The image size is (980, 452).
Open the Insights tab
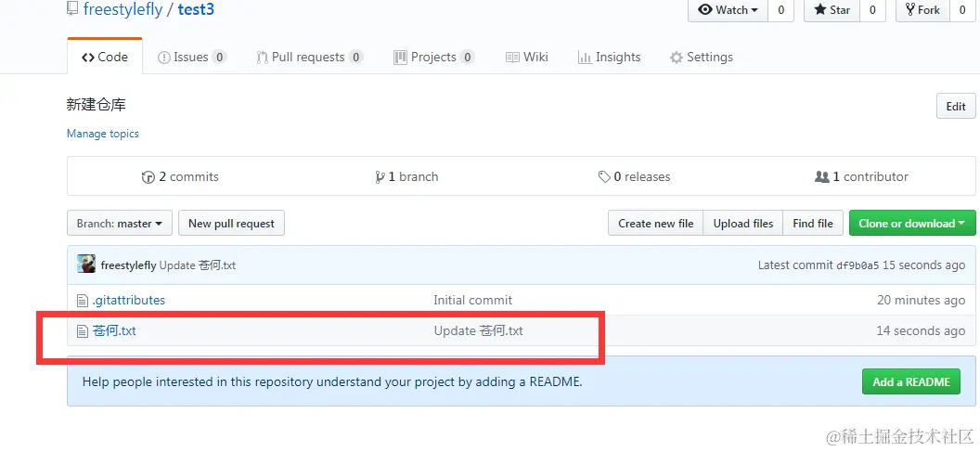tap(610, 57)
